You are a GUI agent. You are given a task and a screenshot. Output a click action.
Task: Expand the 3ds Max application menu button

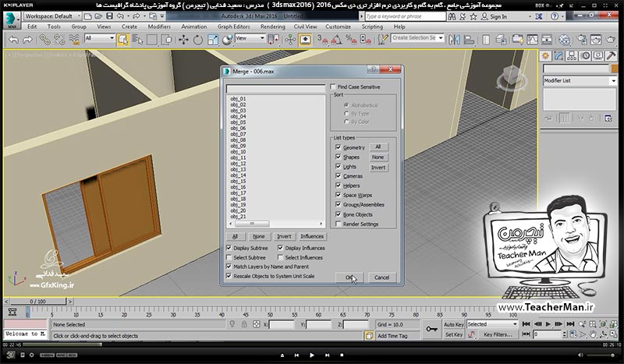click(x=12, y=20)
